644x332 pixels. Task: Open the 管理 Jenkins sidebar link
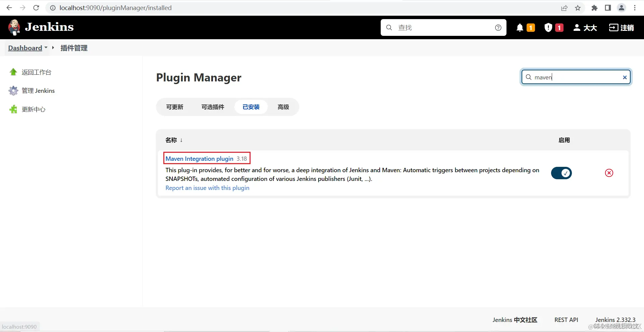(38, 90)
